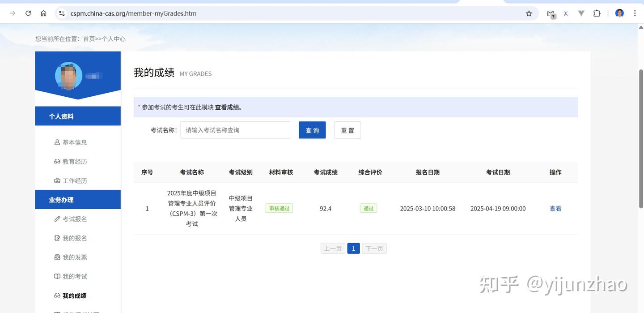Click the bookmark star in the address bar
This screenshot has height=313, width=644.
529,13
